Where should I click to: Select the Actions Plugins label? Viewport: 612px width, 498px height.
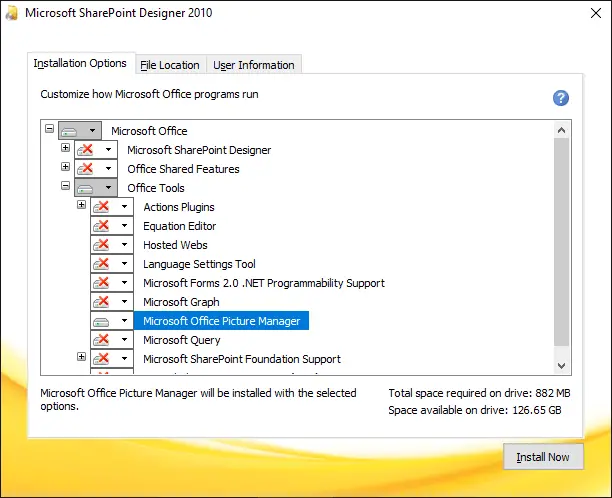click(179, 207)
